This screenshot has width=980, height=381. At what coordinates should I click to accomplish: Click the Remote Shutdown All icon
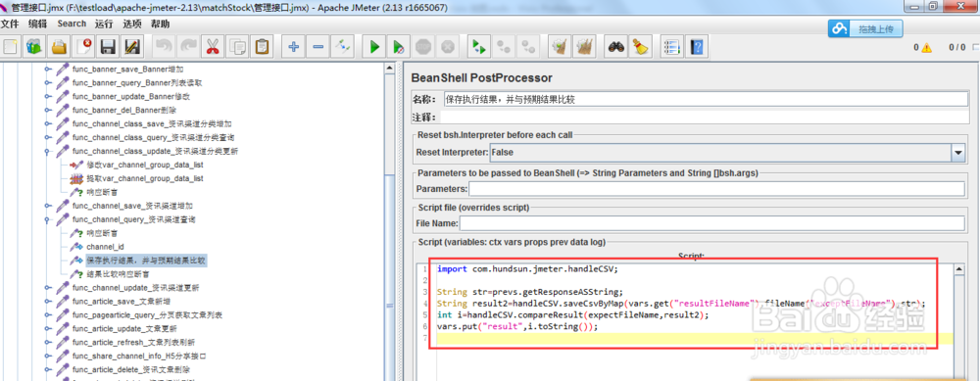(x=529, y=47)
